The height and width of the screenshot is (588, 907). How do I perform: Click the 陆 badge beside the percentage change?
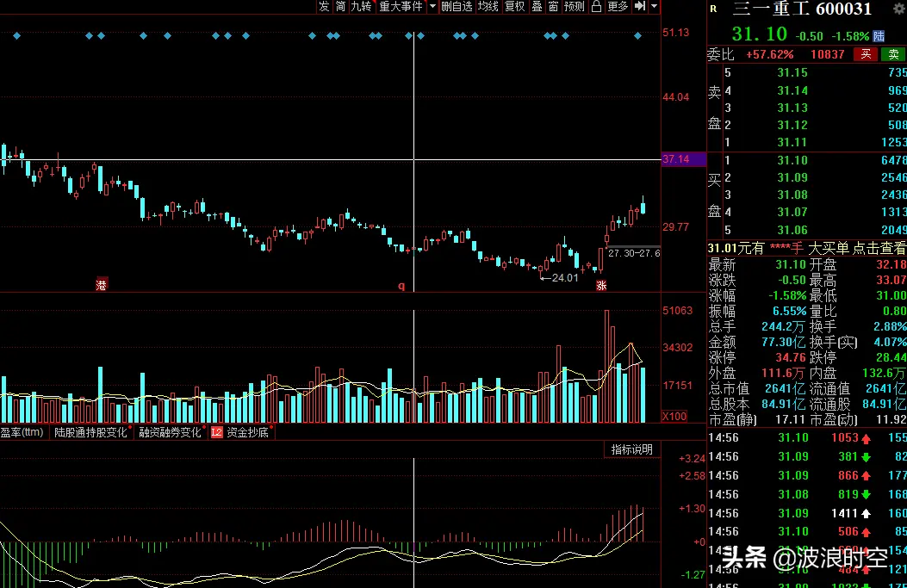tap(879, 36)
